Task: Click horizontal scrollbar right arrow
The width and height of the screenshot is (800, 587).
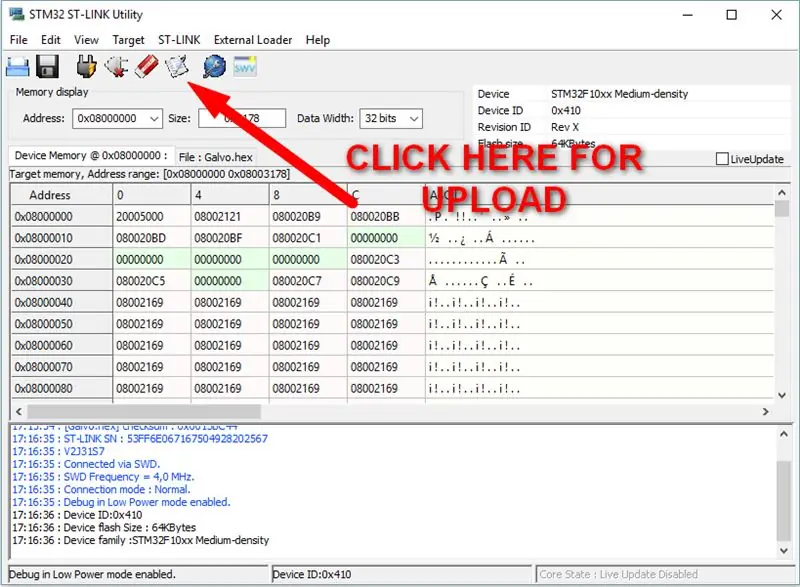Action: click(765, 412)
